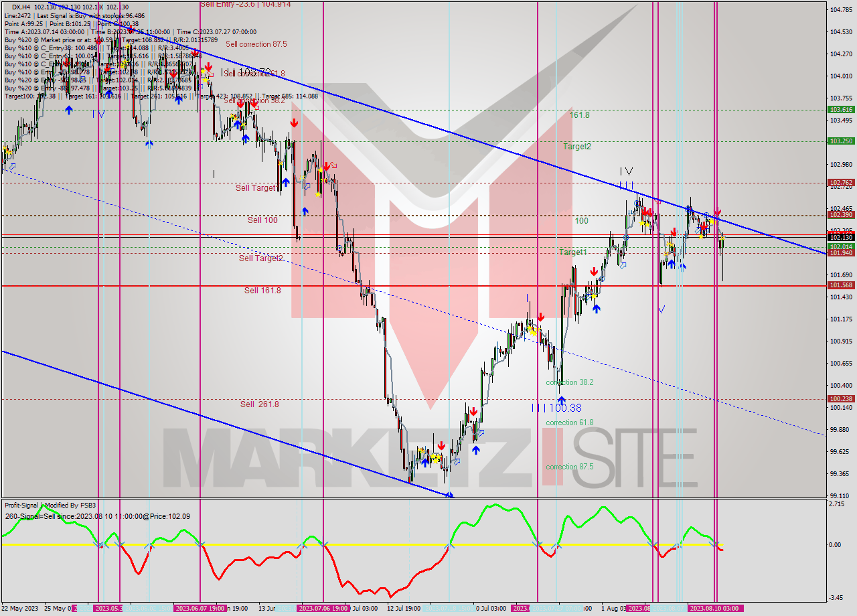Click the current price tag 102.130
The height and width of the screenshot is (616, 857).
[841, 237]
